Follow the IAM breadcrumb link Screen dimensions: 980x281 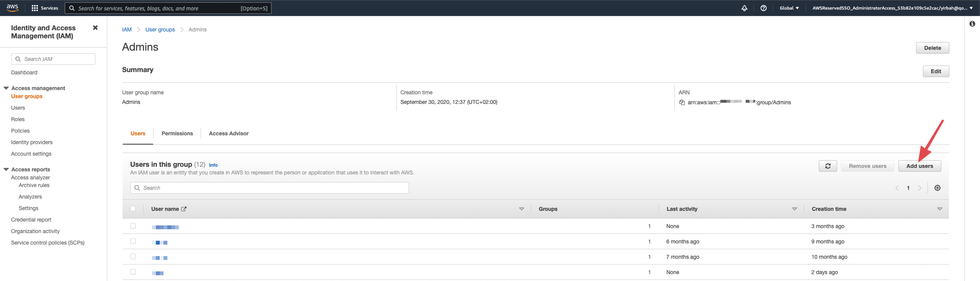pos(127,30)
